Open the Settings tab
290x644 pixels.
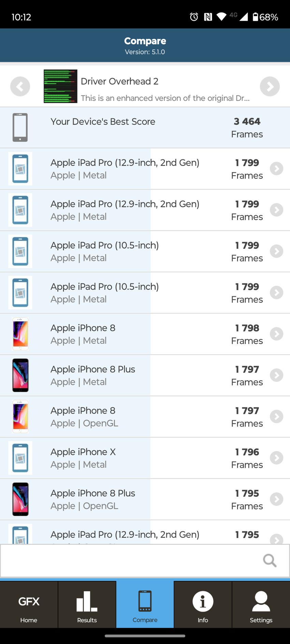click(261, 604)
